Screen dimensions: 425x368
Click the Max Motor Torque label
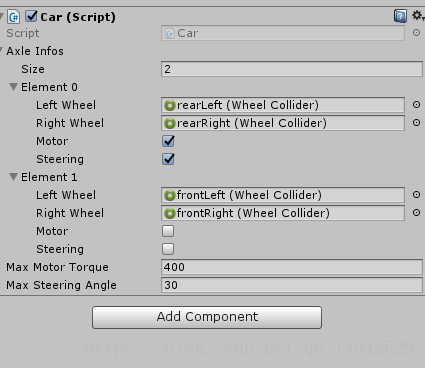[57, 267]
